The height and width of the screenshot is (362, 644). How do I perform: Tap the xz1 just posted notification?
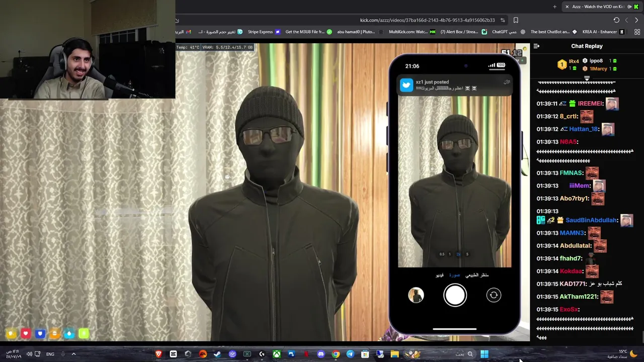coord(455,85)
